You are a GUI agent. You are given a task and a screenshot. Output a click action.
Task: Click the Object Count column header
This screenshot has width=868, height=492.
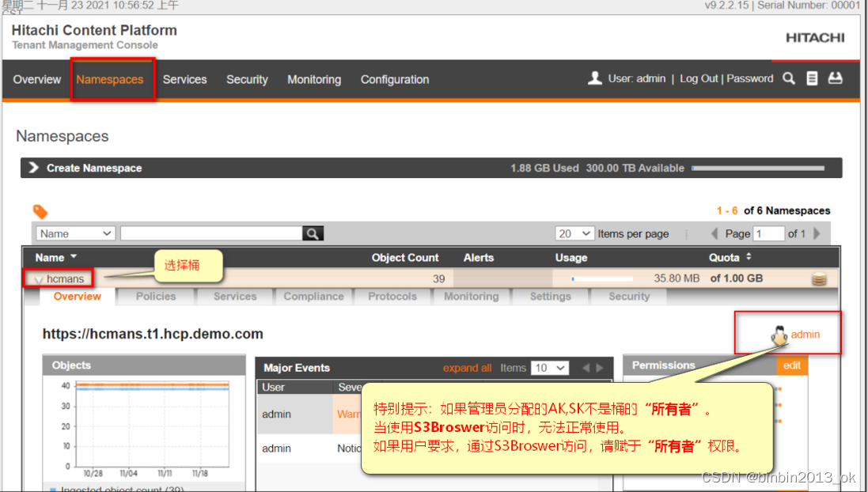click(x=405, y=257)
